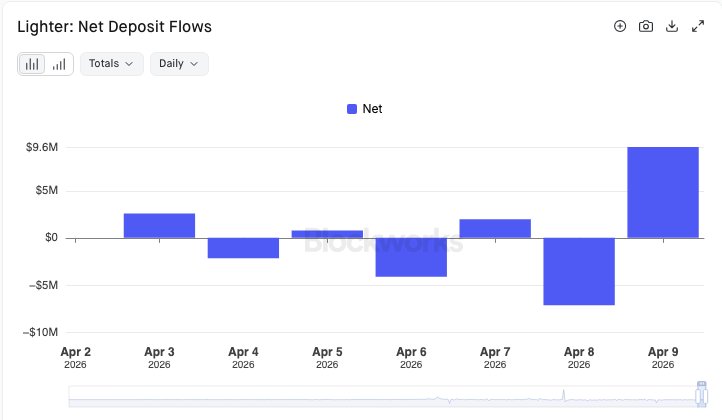Click the Lighter: Net Deposit Flows title

click(115, 27)
